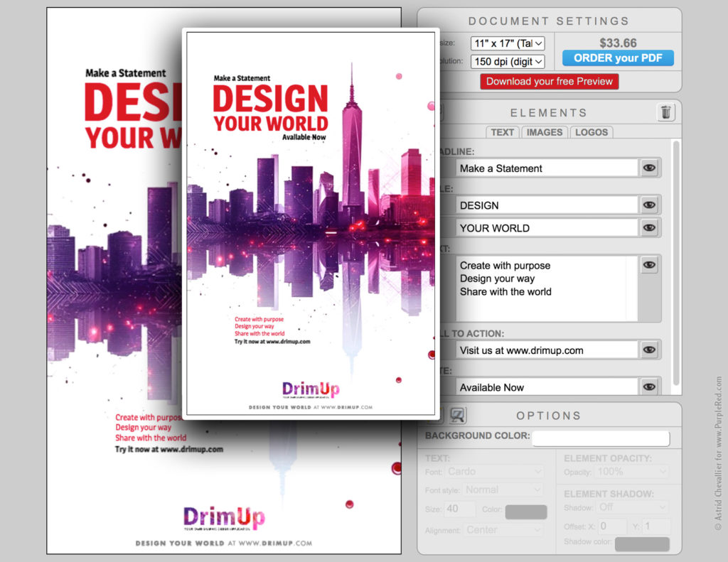Click the Elements panel vertical scrollbar

click(x=676, y=263)
